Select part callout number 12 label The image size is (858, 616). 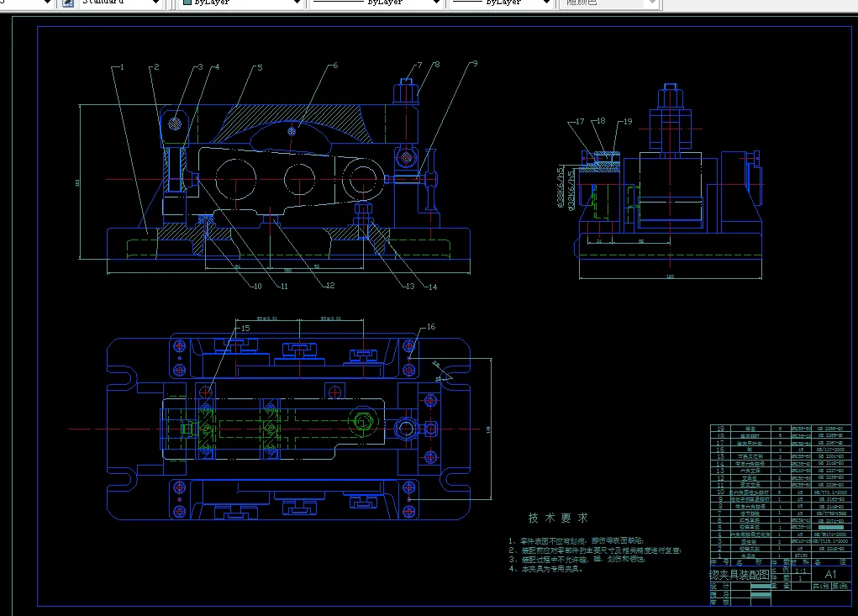click(330, 286)
